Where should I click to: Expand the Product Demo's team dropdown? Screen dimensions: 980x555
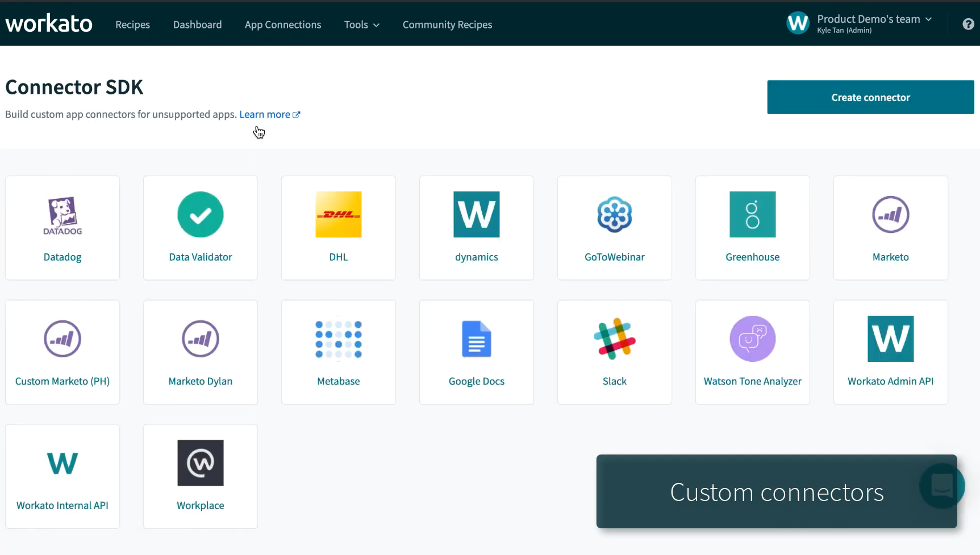874,19
